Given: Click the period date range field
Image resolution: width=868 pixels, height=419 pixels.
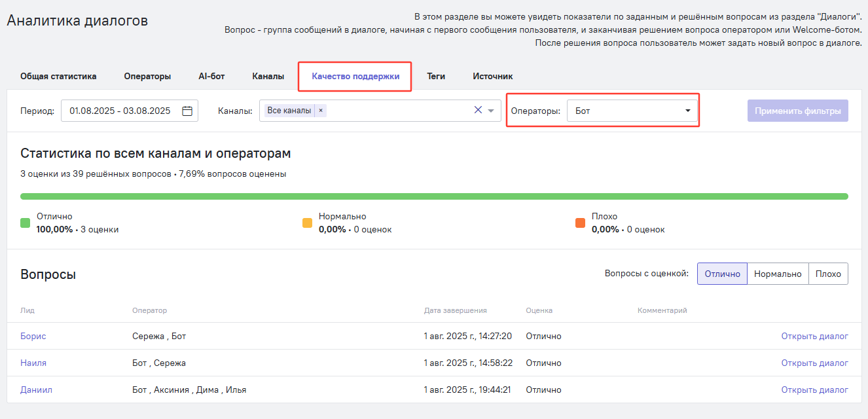Looking at the screenshot, I should 120,111.
